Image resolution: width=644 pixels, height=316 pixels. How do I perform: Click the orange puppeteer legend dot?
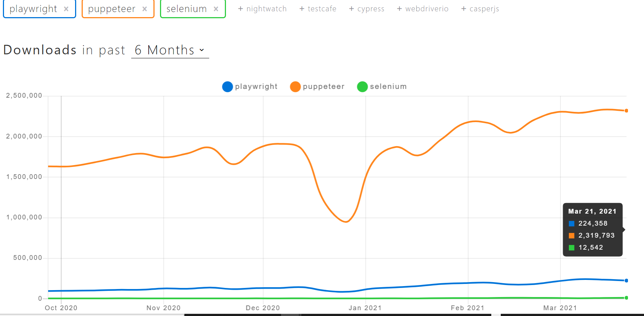[295, 87]
